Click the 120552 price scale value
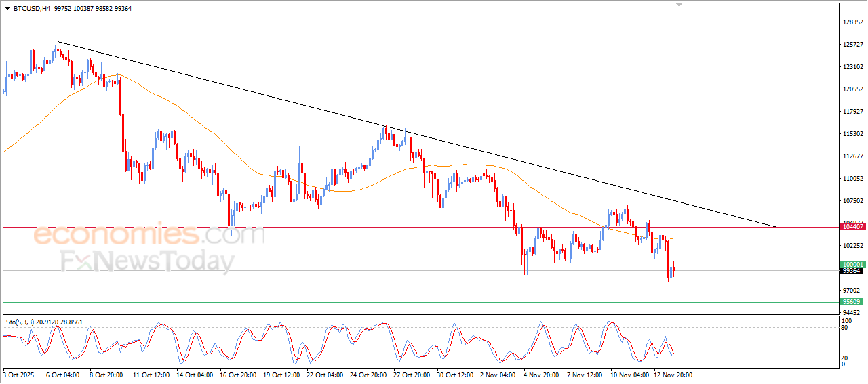The image size is (868, 384). (x=852, y=89)
